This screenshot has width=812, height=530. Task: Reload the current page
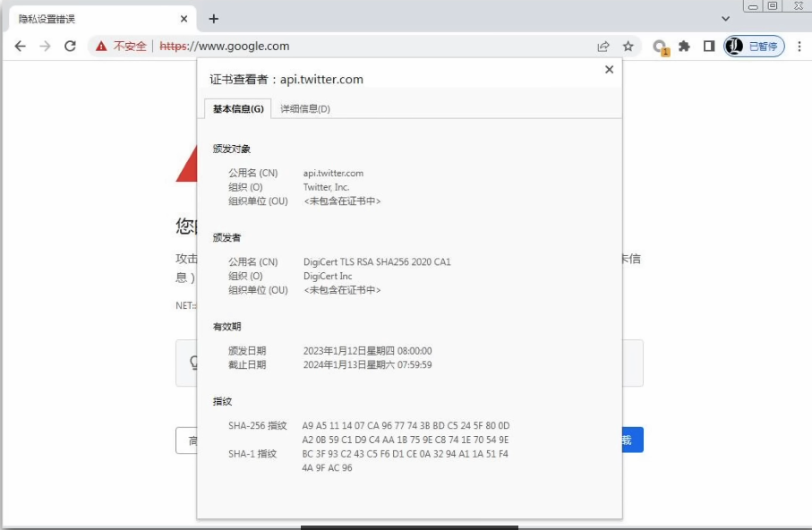click(70, 47)
